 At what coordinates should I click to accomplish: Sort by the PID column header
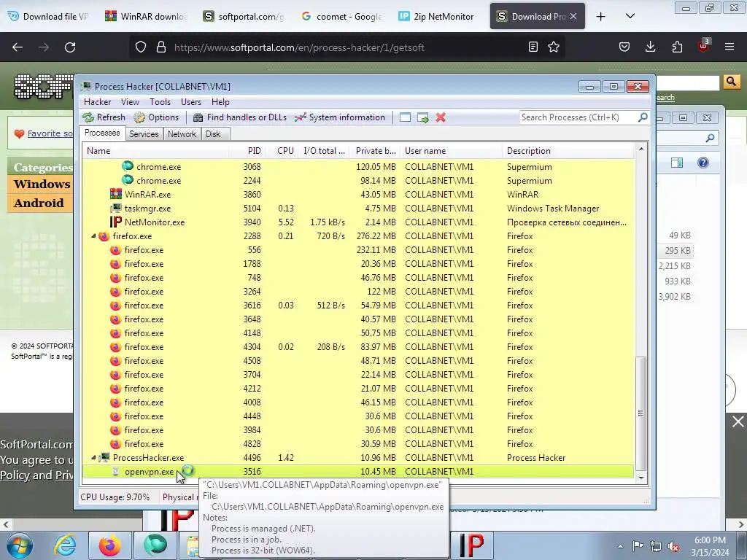click(x=247, y=151)
